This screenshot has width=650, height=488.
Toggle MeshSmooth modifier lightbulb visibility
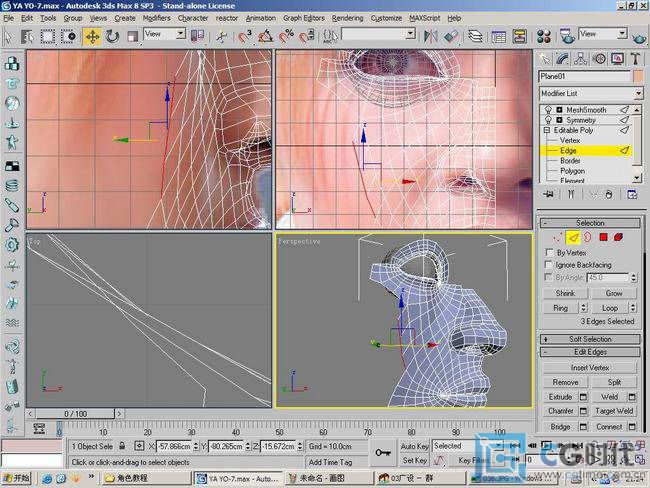pyautogui.click(x=548, y=110)
